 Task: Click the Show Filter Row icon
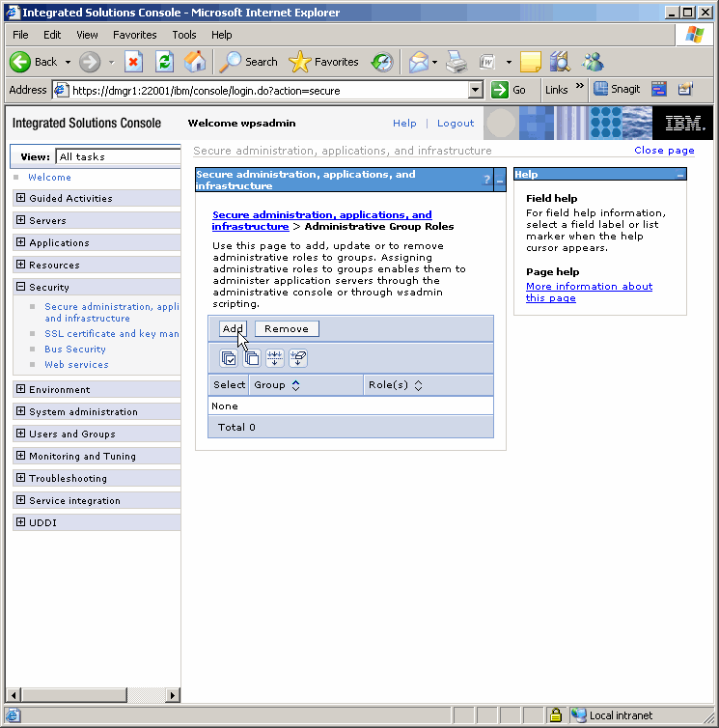(x=274, y=358)
